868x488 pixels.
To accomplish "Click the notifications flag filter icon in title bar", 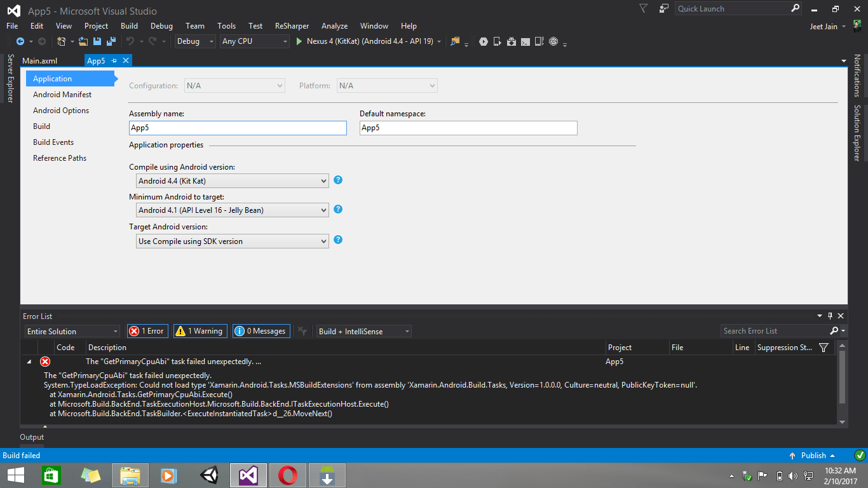I will pyautogui.click(x=644, y=8).
